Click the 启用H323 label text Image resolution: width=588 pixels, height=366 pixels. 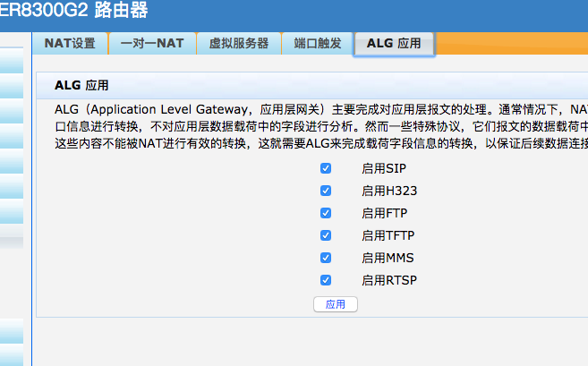coord(389,191)
